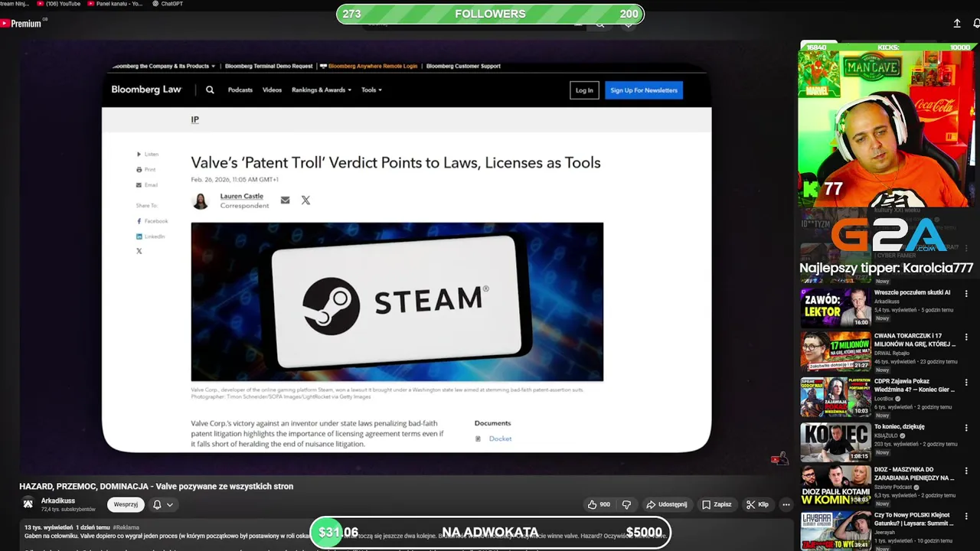Viewport: 980px width, 551px height.
Task: Click the Email option in the article sidebar
Action: [x=146, y=184]
